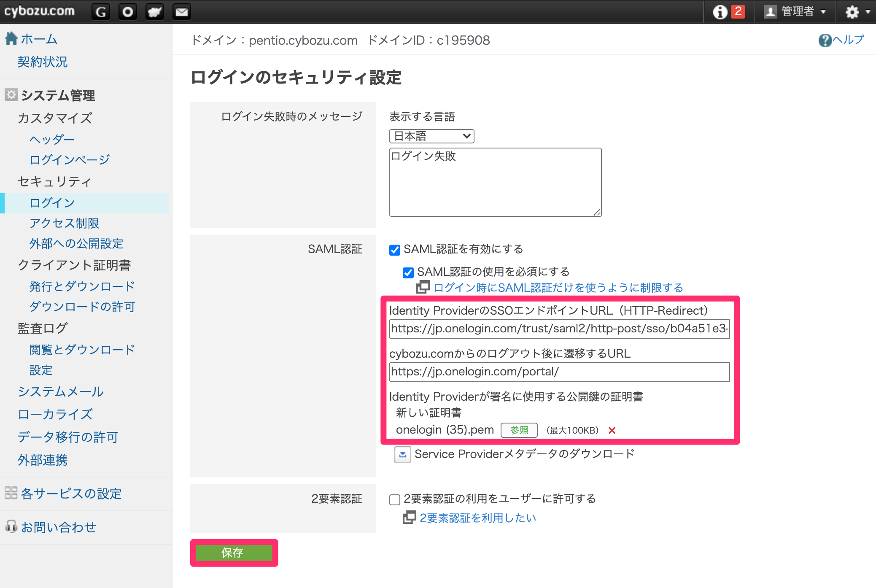
Task: Open 発行とダウンロード under クライアント証明書
Action: coord(82,286)
